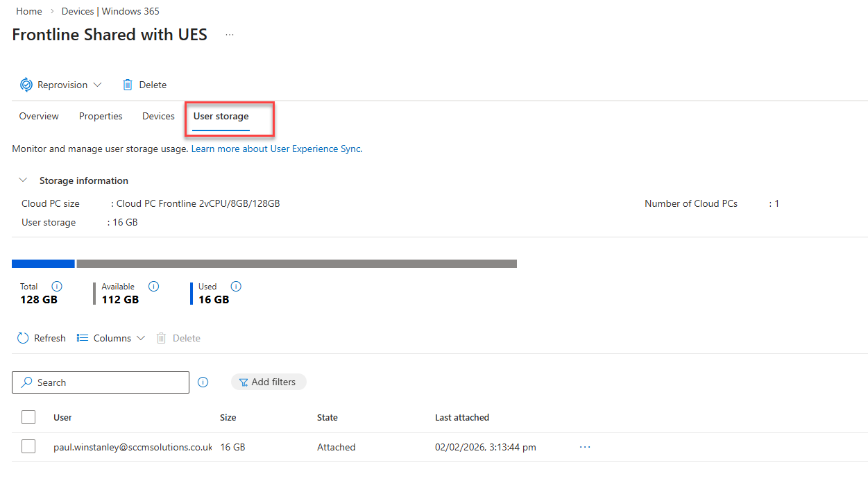Open the ellipsis menu beside the page title
Screen dimensions: 868x481
(x=230, y=35)
